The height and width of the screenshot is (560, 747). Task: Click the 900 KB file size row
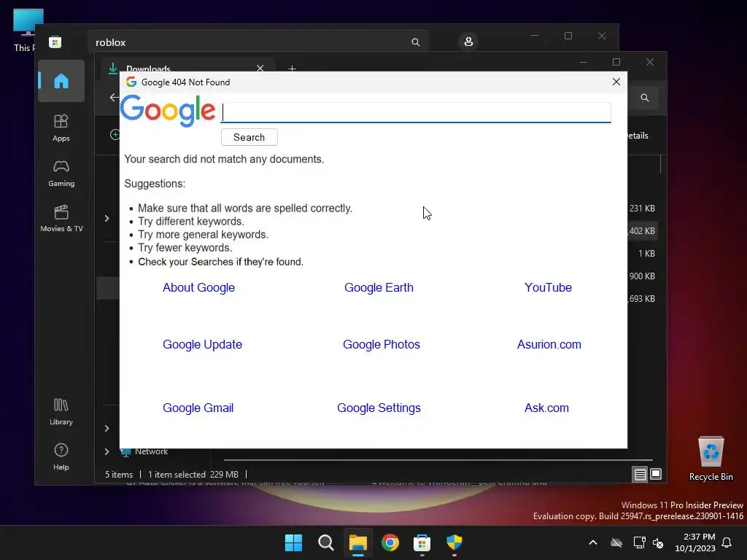click(x=642, y=276)
